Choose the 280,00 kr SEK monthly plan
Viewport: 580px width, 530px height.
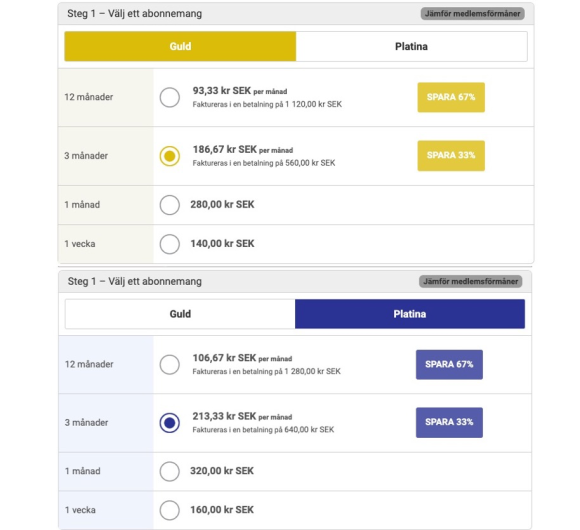click(169, 205)
